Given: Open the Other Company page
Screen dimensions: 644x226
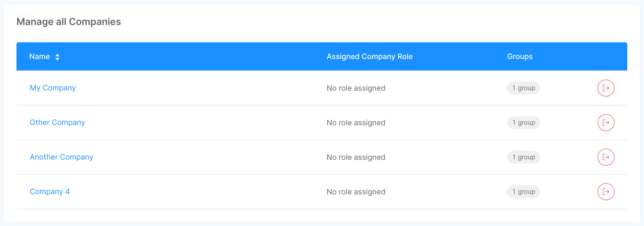Looking at the screenshot, I should pos(57,122).
